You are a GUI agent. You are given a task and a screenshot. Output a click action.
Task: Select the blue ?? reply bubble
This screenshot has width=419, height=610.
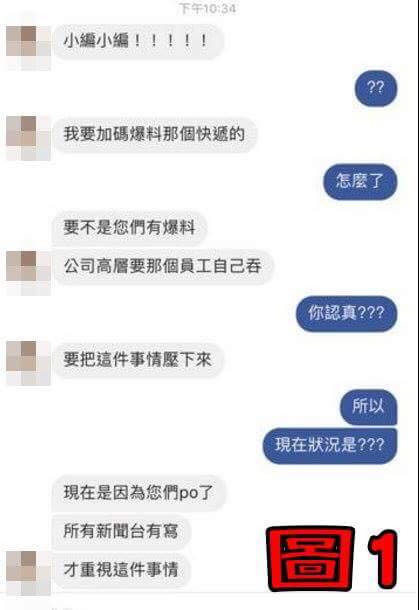point(375,88)
